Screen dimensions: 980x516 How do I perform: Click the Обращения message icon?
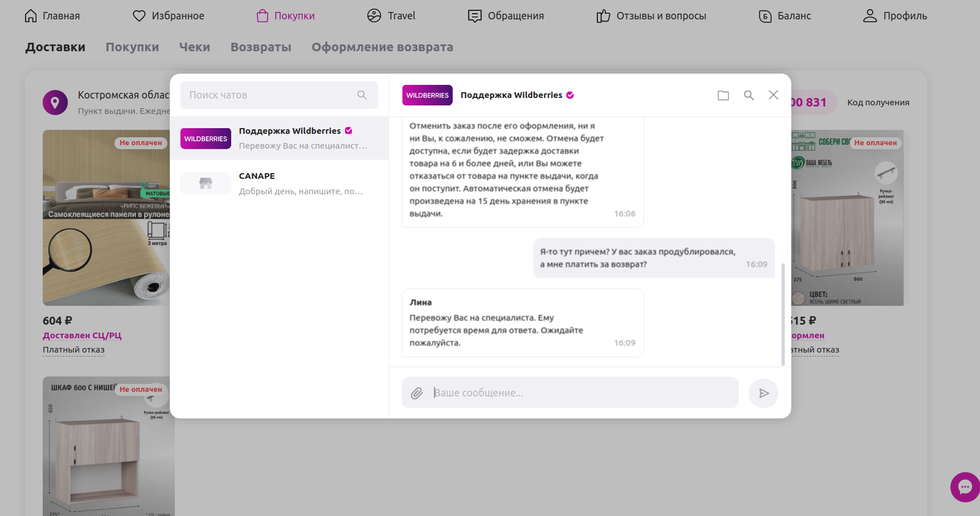(x=474, y=16)
